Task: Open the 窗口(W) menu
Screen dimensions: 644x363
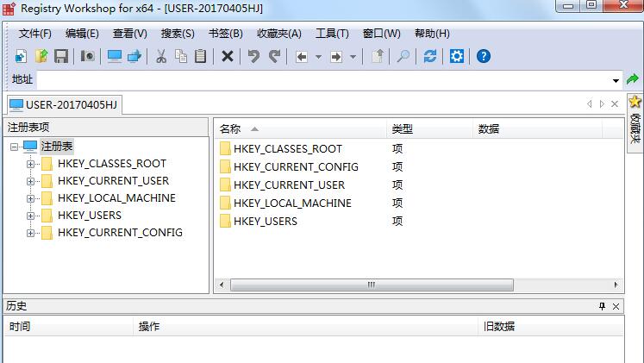Action: coord(382,34)
